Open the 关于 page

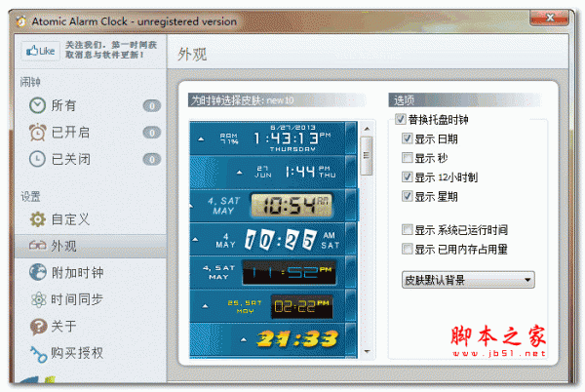[91, 327]
